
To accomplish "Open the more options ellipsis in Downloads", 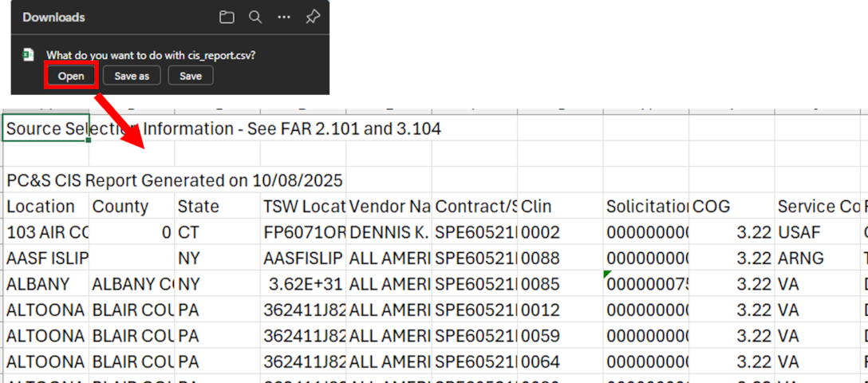I will pos(284,18).
